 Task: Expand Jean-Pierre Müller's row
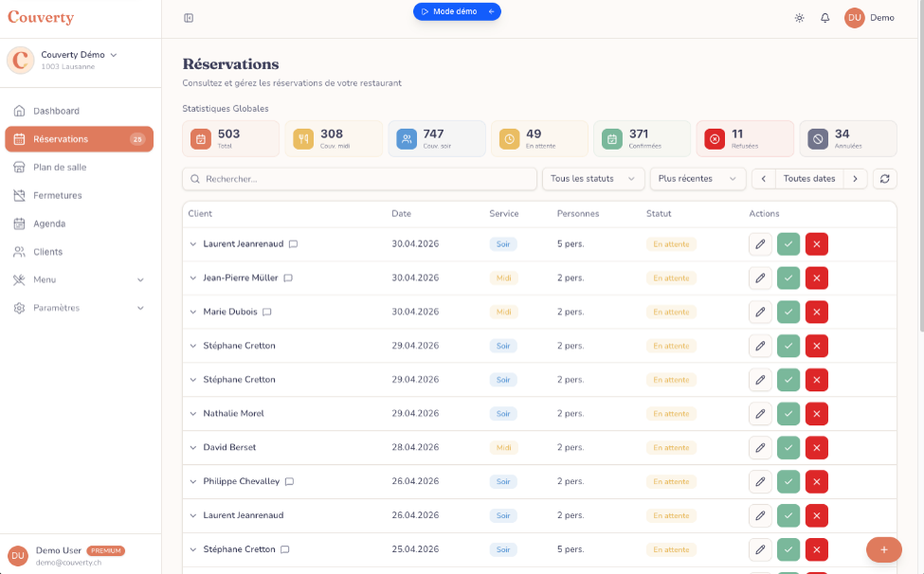pos(192,278)
